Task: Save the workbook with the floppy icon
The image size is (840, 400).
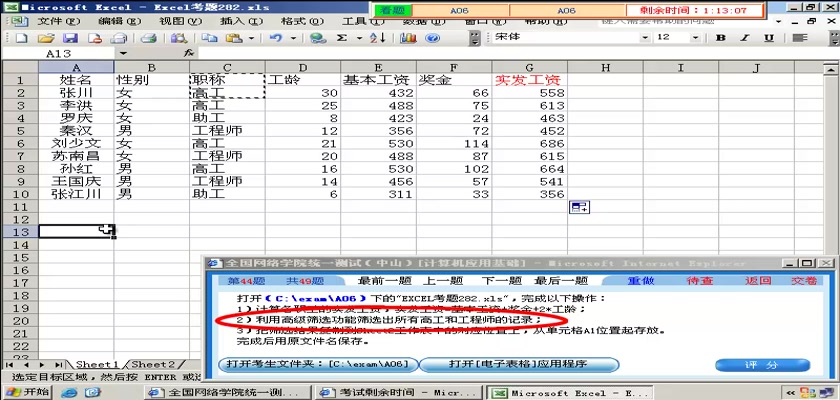Action: coord(71,38)
